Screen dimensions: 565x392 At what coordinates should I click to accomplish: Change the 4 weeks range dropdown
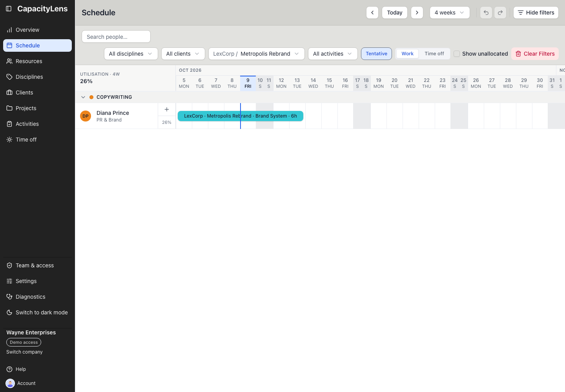[x=450, y=13]
